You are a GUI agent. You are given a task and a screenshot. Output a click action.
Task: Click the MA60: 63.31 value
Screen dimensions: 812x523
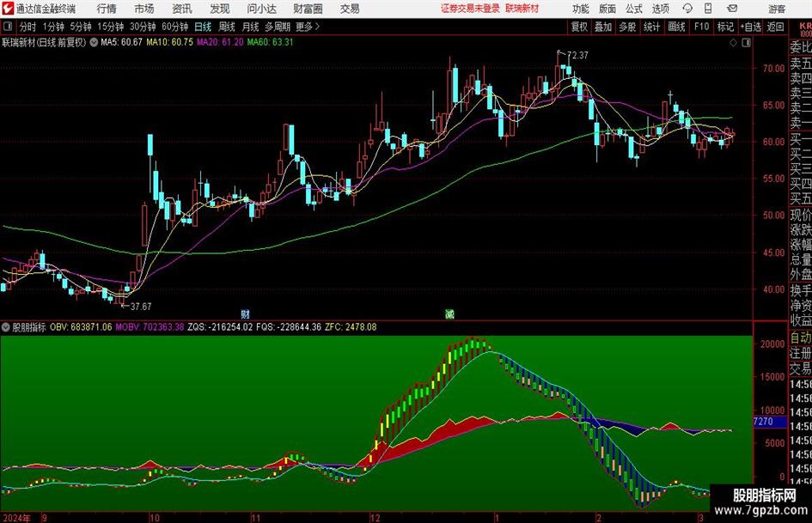(271, 42)
